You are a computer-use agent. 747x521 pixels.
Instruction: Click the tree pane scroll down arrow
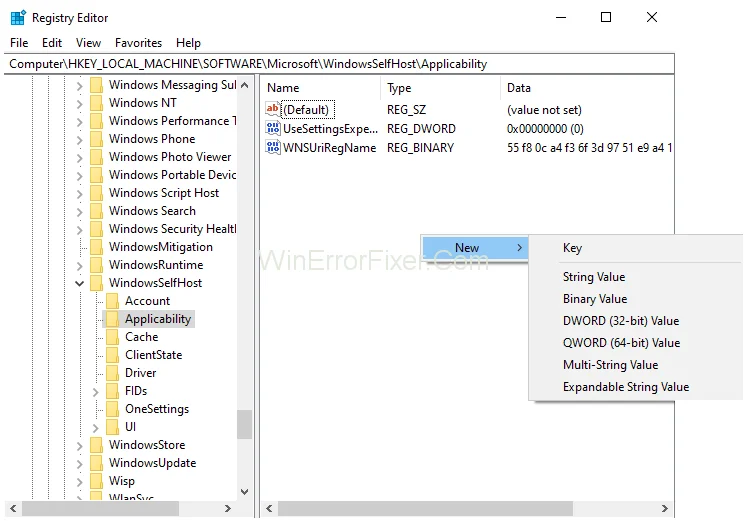244,491
